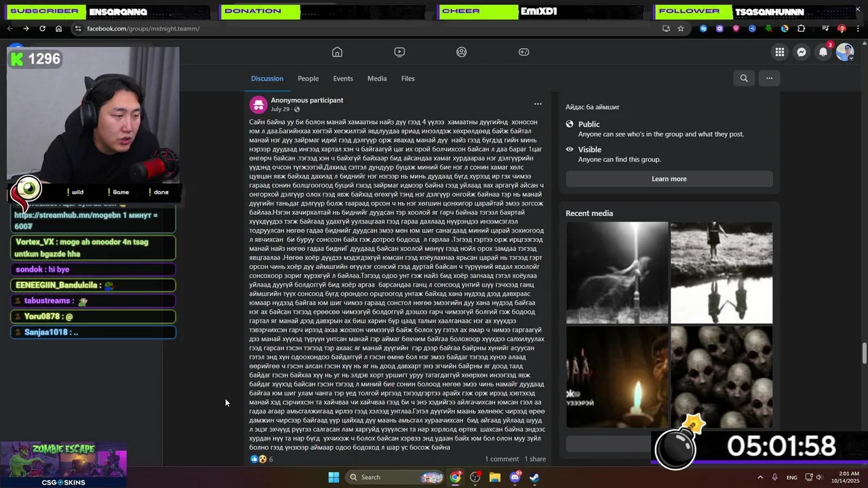The height and width of the screenshot is (488, 868).
Task: Open the Facebook Groups icon
Action: [462, 52]
